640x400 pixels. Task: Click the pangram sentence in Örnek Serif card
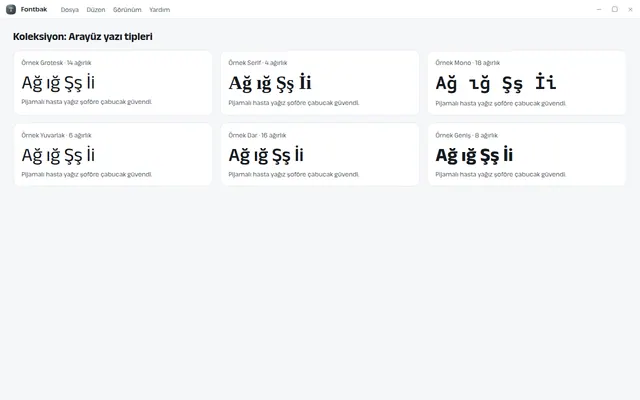tap(294, 103)
